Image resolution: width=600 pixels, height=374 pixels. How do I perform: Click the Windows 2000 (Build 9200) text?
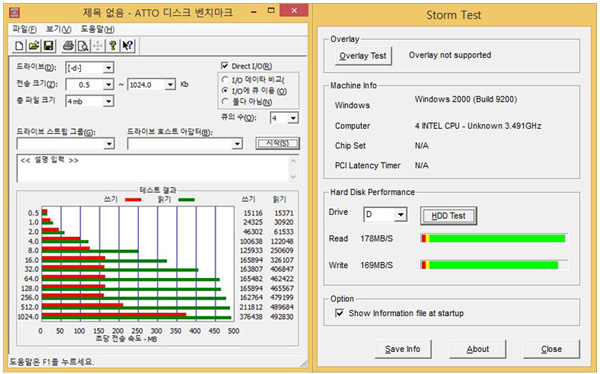(x=466, y=99)
